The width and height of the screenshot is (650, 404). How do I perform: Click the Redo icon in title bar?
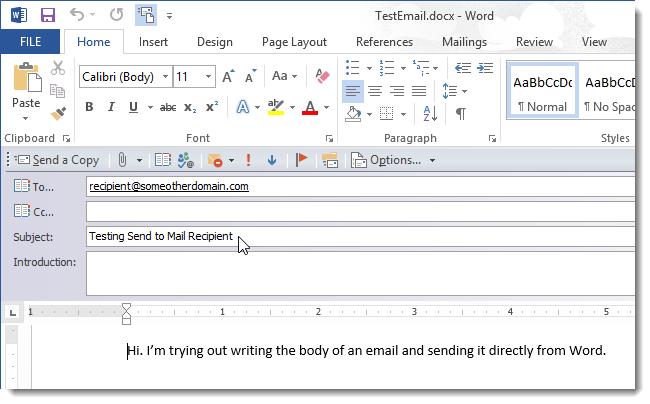[116, 15]
